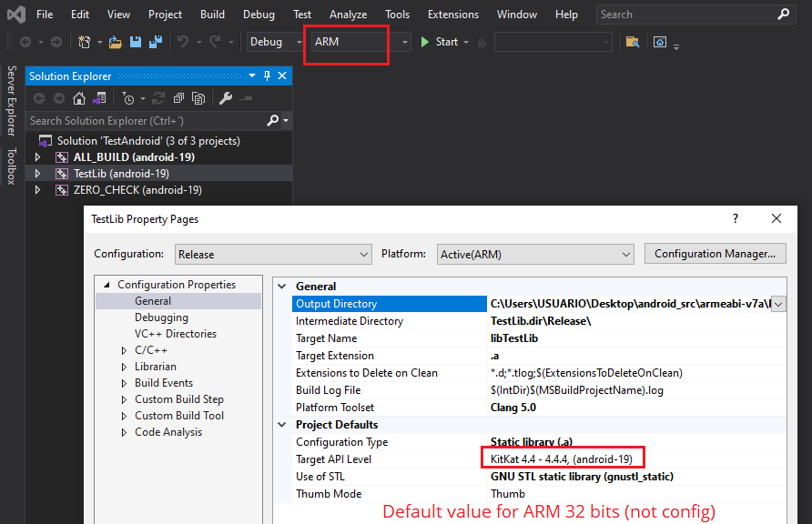This screenshot has width=812, height=524.
Task: Open the Debug configuration dropdown
Action: click(276, 42)
